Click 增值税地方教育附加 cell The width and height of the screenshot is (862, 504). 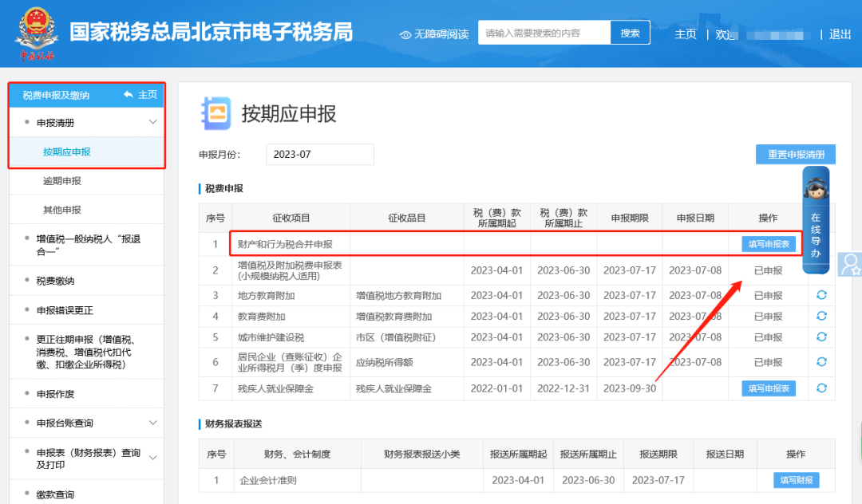(x=398, y=295)
